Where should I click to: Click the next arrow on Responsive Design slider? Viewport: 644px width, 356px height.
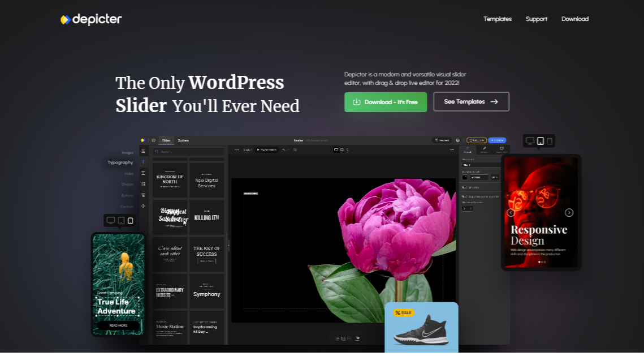569,213
